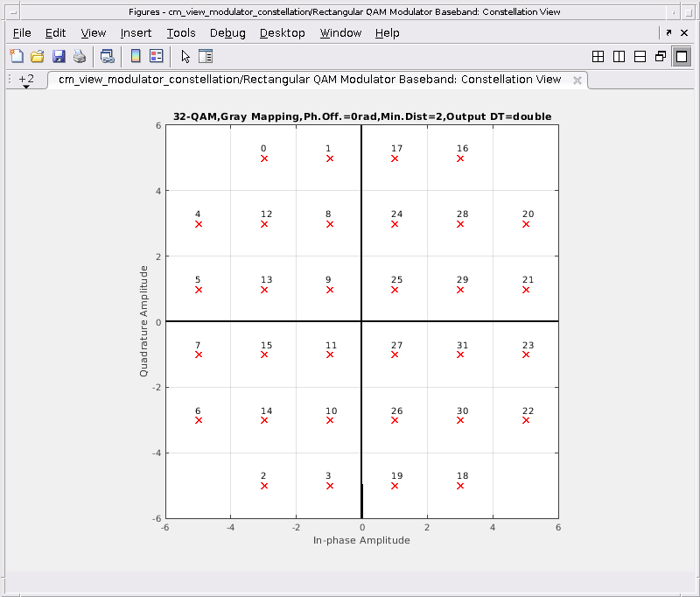Click the 'In-phase Amplitude' axis label
This screenshot has width=700, height=597.
pos(361,540)
